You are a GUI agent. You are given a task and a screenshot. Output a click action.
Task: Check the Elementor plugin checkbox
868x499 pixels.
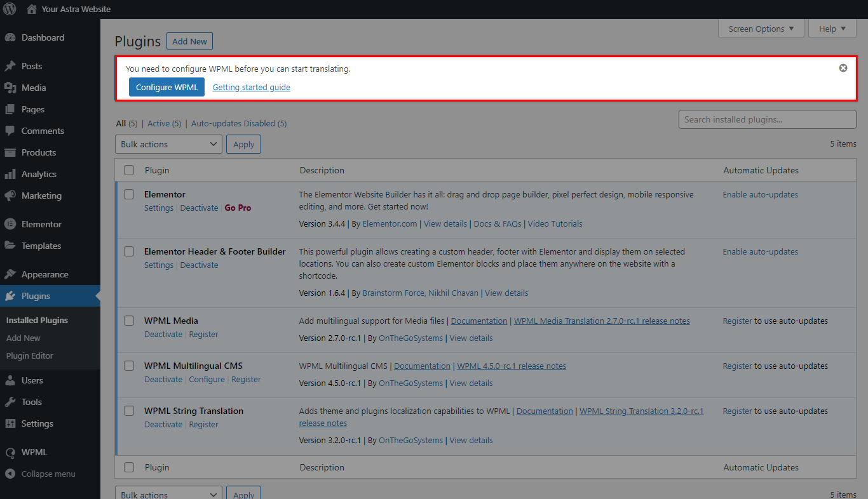tap(129, 194)
